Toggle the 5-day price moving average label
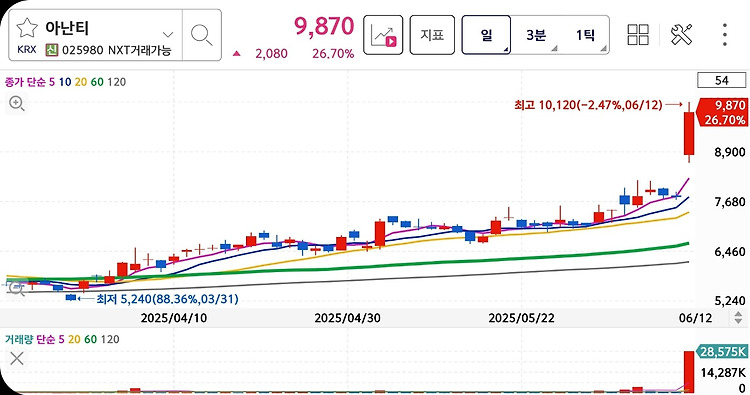The image size is (750, 395). 52,82
